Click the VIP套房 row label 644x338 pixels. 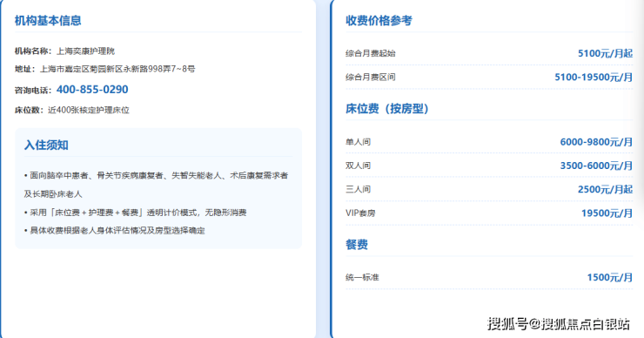(360, 213)
